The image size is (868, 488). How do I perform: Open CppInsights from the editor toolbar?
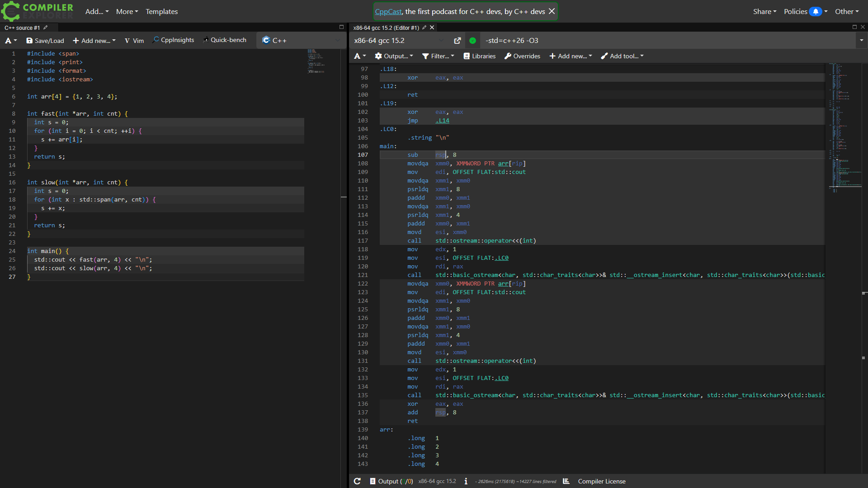pos(173,40)
